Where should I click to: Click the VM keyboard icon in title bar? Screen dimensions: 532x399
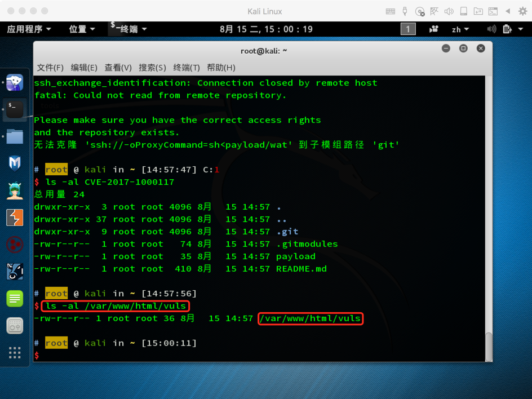click(x=390, y=11)
